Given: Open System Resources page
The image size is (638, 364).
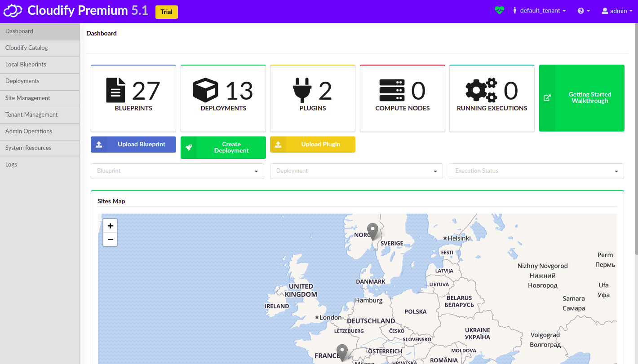Looking at the screenshot, I should point(40,148).
